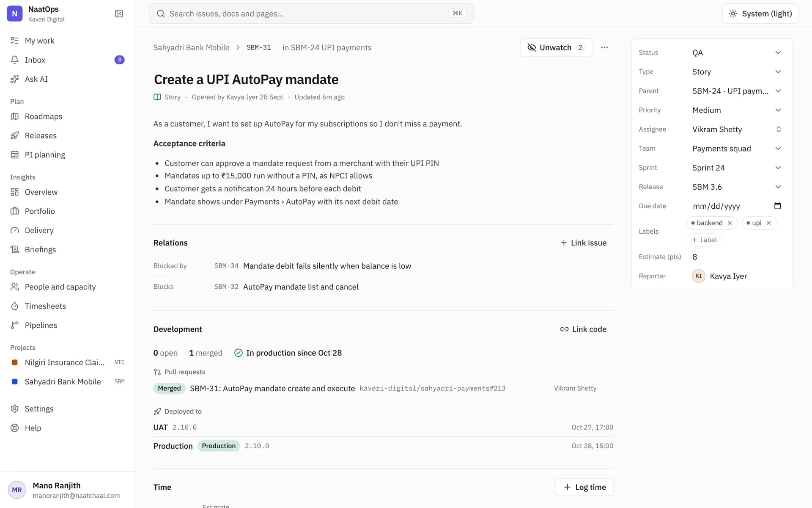Click the SBM-31 issue key breadcrumb
The width and height of the screenshot is (812, 508).
258,47
